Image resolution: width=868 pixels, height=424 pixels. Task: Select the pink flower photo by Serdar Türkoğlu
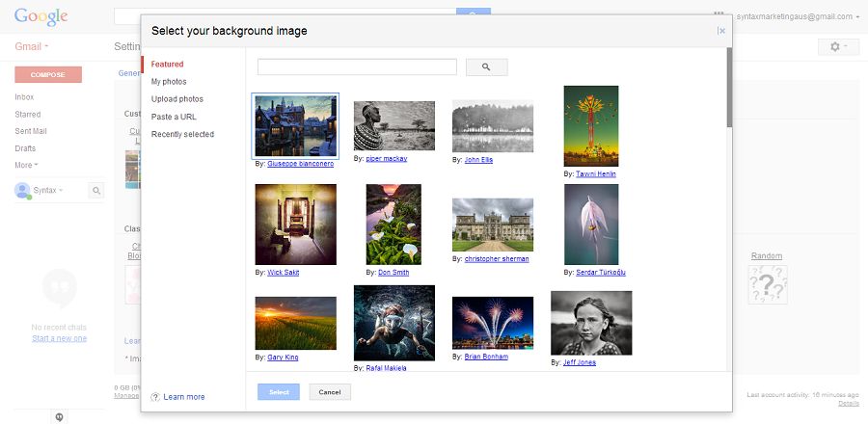591,225
